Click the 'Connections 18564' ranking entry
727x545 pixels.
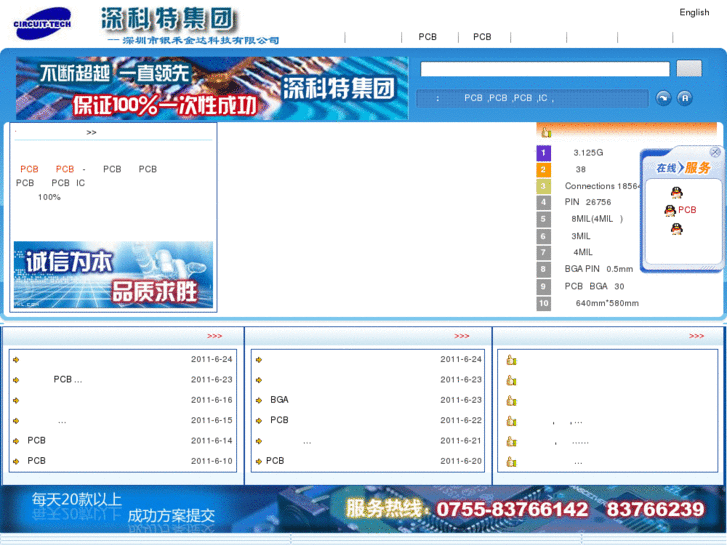[x=602, y=186]
